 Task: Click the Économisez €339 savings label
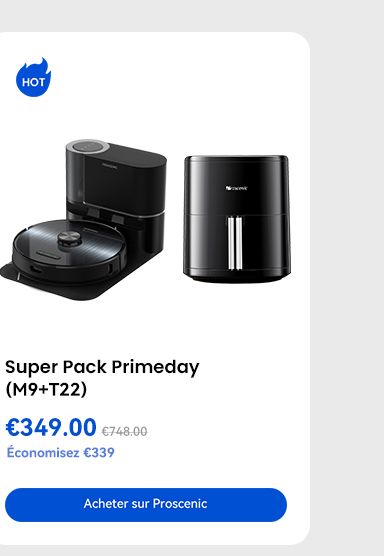(61, 453)
